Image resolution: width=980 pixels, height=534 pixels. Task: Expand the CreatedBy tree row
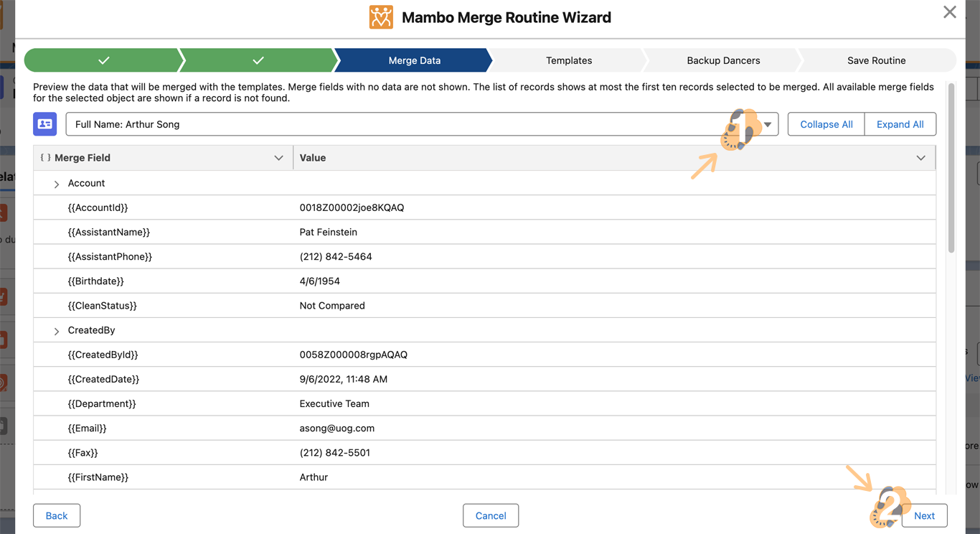(x=57, y=331)
